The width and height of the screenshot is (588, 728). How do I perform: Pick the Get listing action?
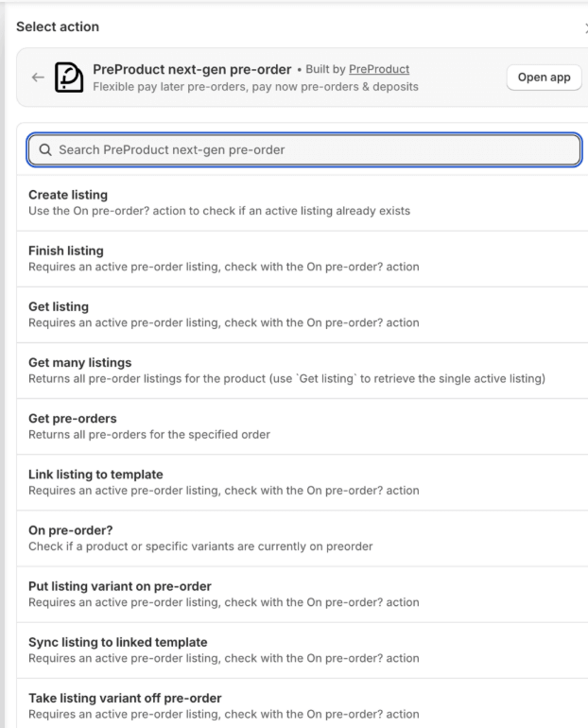(x=59, y=306)
